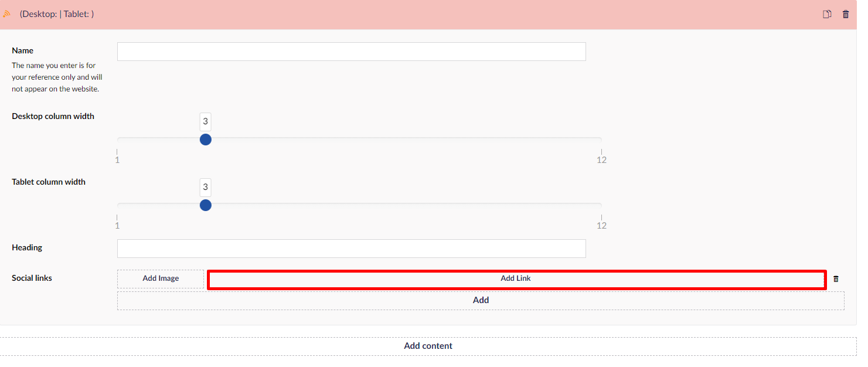
Task: Click the "Tablet column width" label
Action: click(49, 182)
